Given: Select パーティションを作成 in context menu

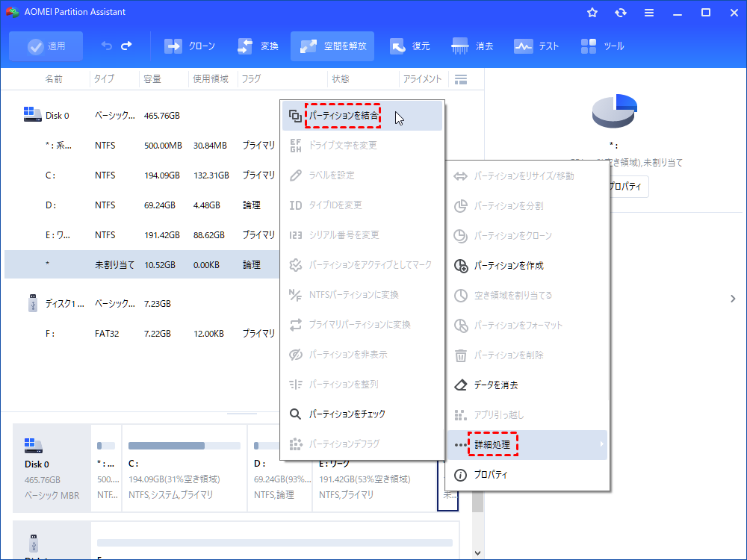Looking at the screenshot, I should click(508, 265).
